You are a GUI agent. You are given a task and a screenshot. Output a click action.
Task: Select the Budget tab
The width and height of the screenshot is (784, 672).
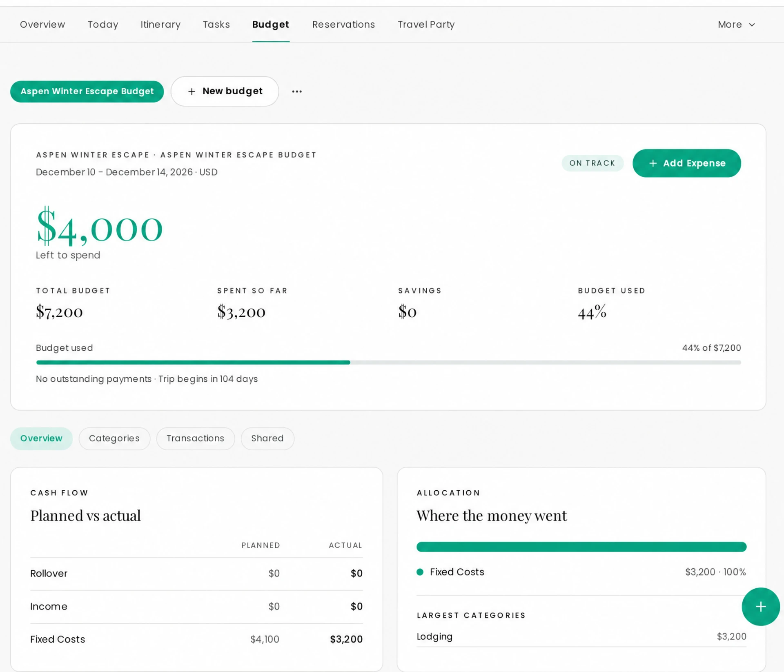tap(271, 24)
